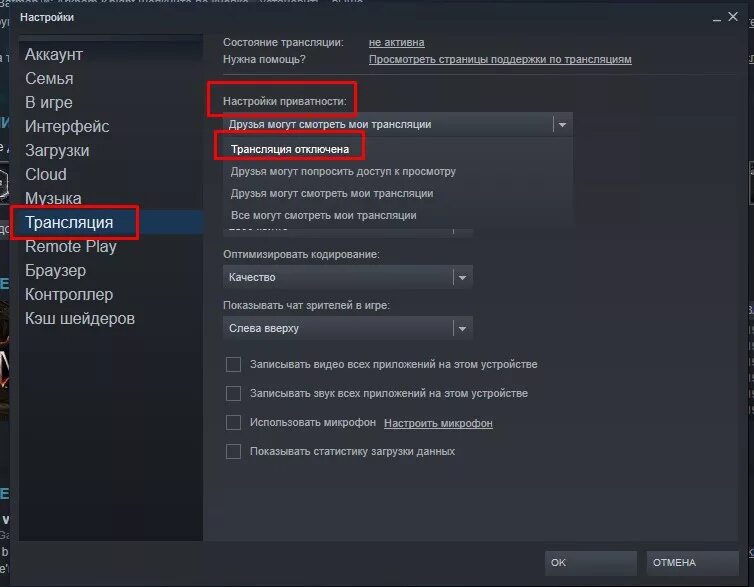Toggle the Использовать микрофон checkbox
The image size is (754, 587).
233,423
